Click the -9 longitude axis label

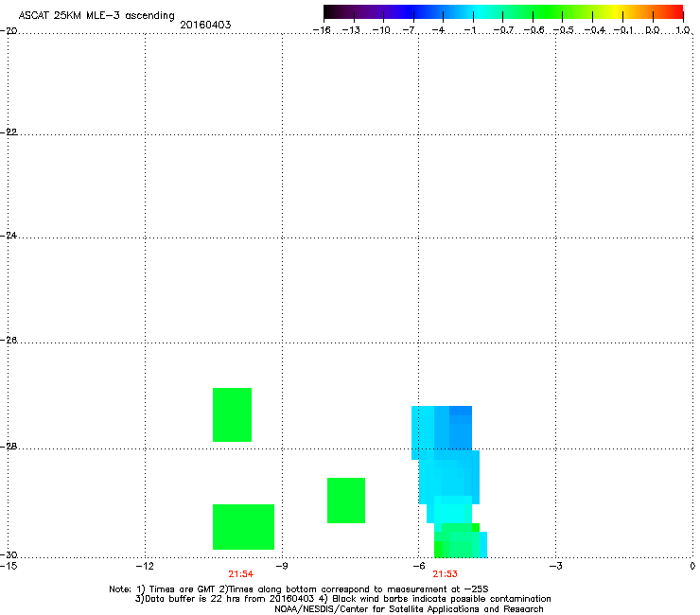tap(282, 567)
